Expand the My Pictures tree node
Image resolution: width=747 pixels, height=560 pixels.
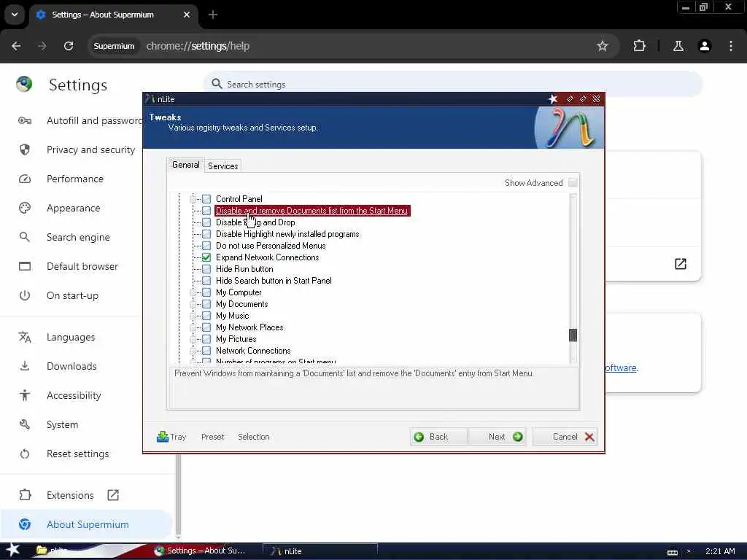pyautogui.click(x=193, y=339)
